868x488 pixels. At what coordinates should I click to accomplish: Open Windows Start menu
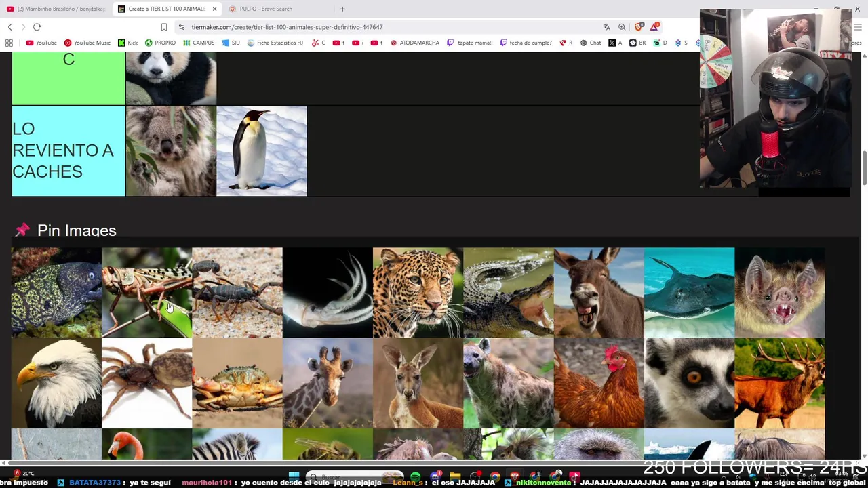(294, 476)
